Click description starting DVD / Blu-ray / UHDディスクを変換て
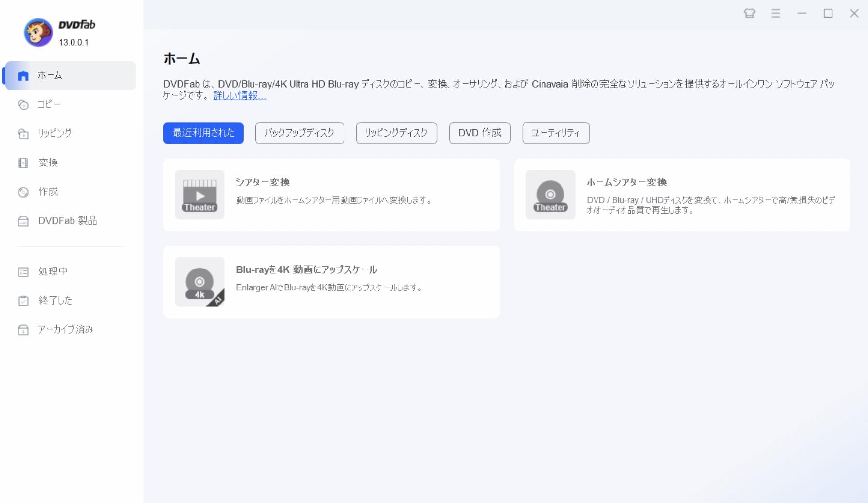 coord(711,205)
